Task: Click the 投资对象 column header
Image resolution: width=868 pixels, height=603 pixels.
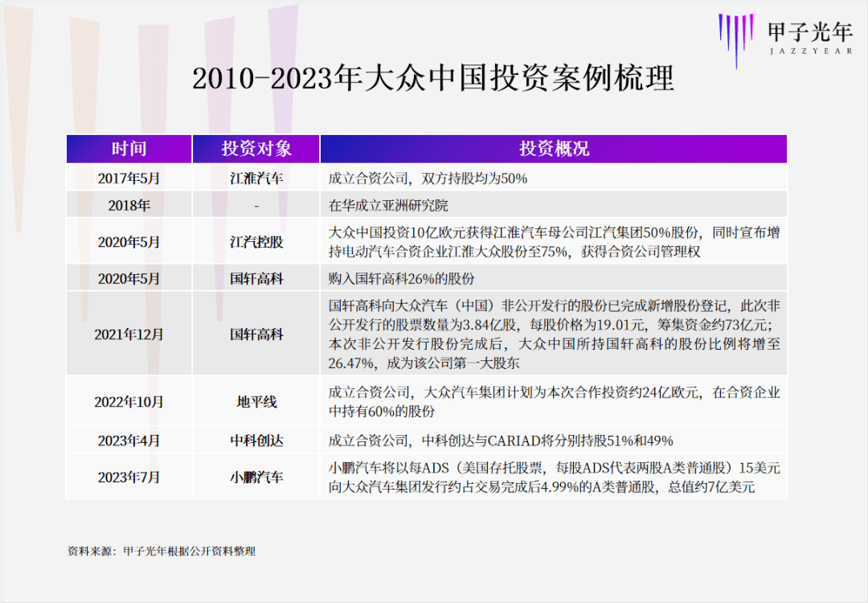Action: [256, 149]
